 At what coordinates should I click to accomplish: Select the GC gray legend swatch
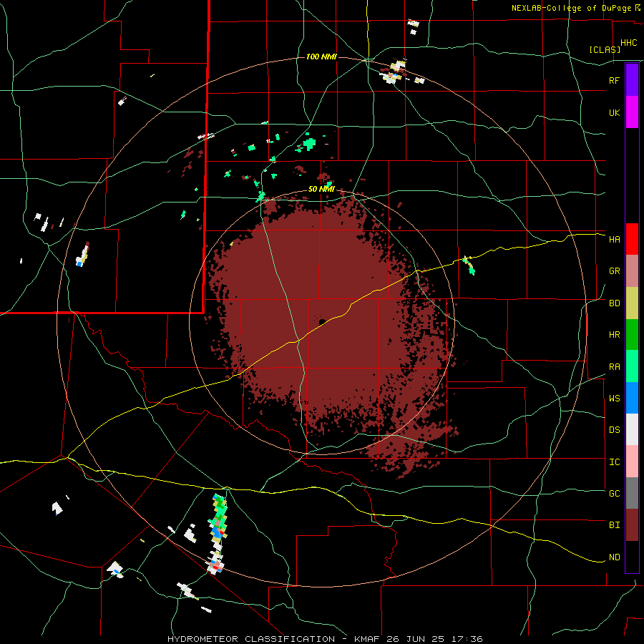coord(632,493)
